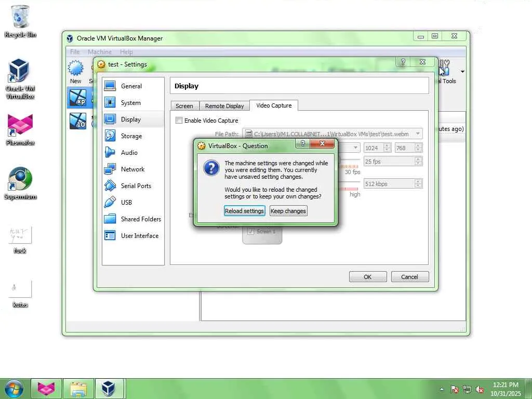
Task: Switch to the Remote Display tab
Action: click(x=224, y=106)
